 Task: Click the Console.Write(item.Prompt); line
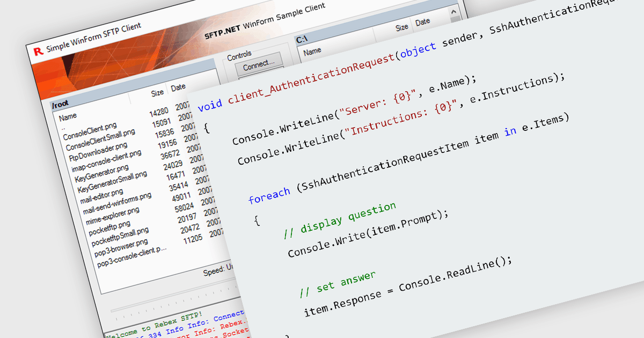(x=368, y=233)
